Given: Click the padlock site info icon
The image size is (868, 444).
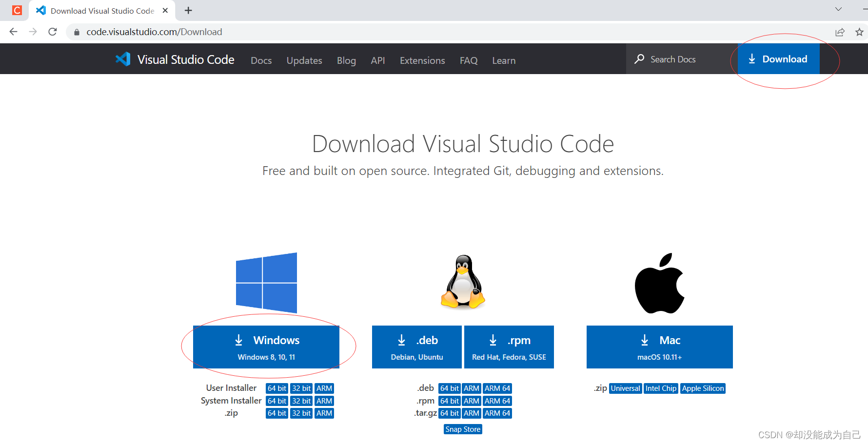Looking at the screenshot, I should click(77, 32).
